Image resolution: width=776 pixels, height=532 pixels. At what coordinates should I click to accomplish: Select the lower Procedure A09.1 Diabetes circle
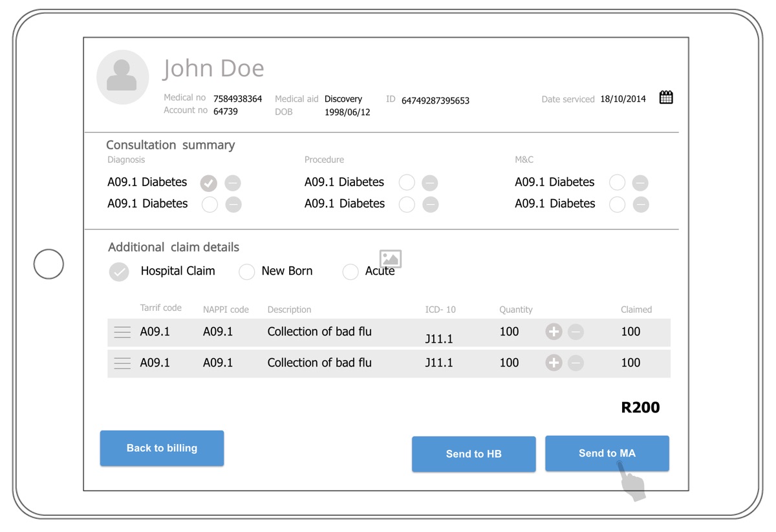point(407,205)
